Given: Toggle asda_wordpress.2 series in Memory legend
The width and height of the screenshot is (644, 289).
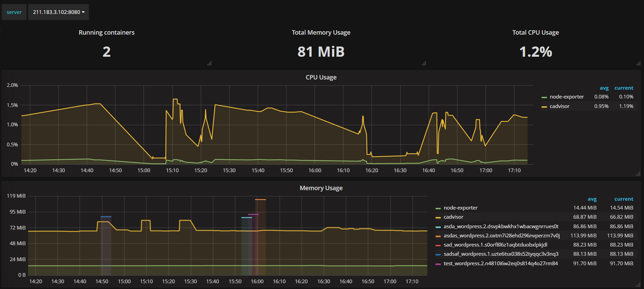Looking at the screenshot, I should 501,227.
